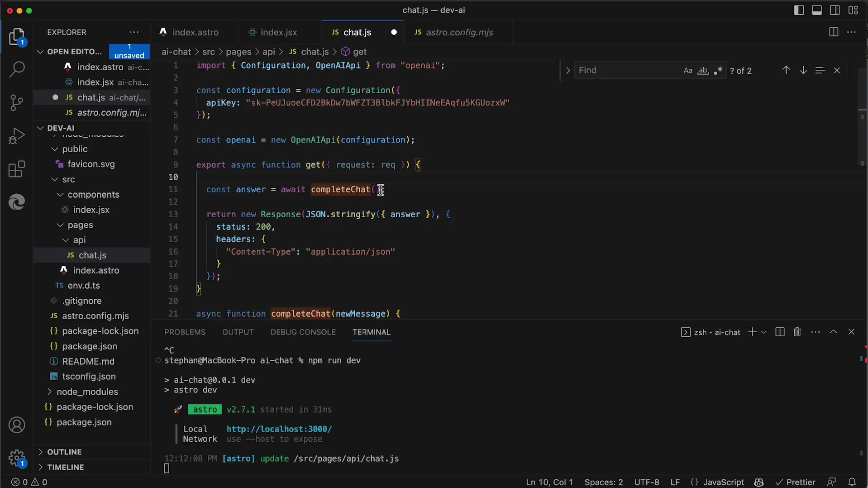Split the terminal
This screenshot has height=488, width=868.
tap(780, 332)
